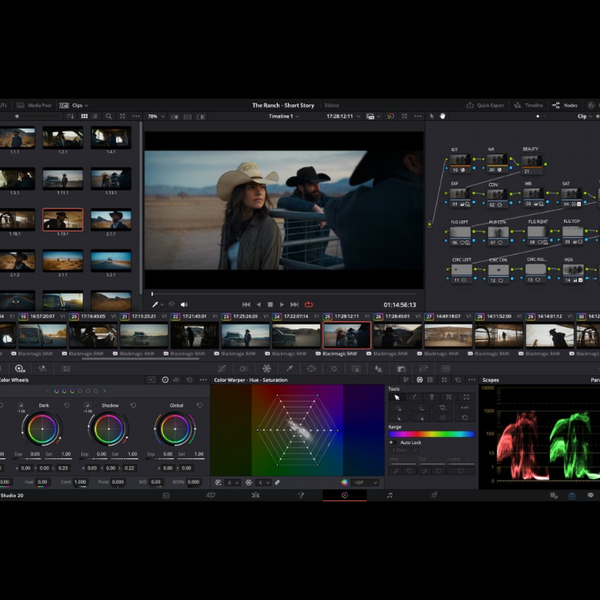Select the pin tool in Color Warper Tools
The image size is (600, 600).
coord(431,397)
